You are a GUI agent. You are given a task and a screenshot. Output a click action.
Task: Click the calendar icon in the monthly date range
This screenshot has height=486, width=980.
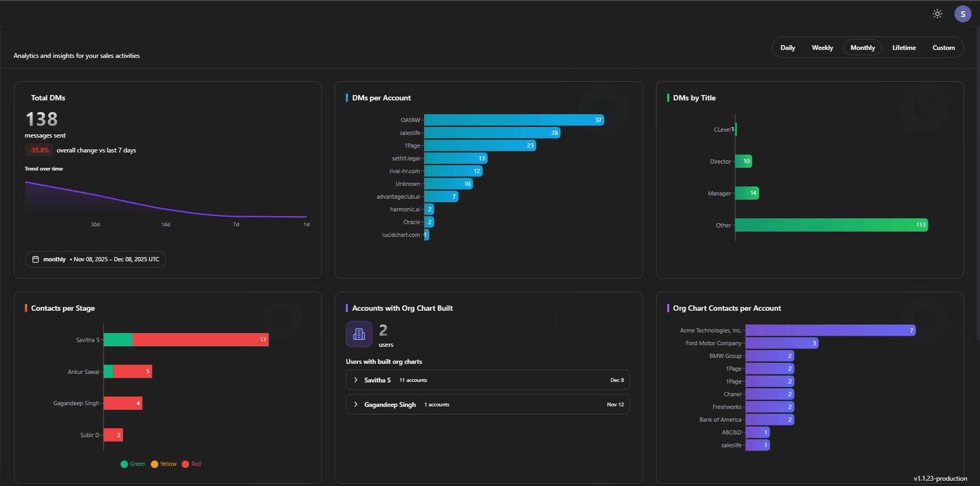pos(35,259)
